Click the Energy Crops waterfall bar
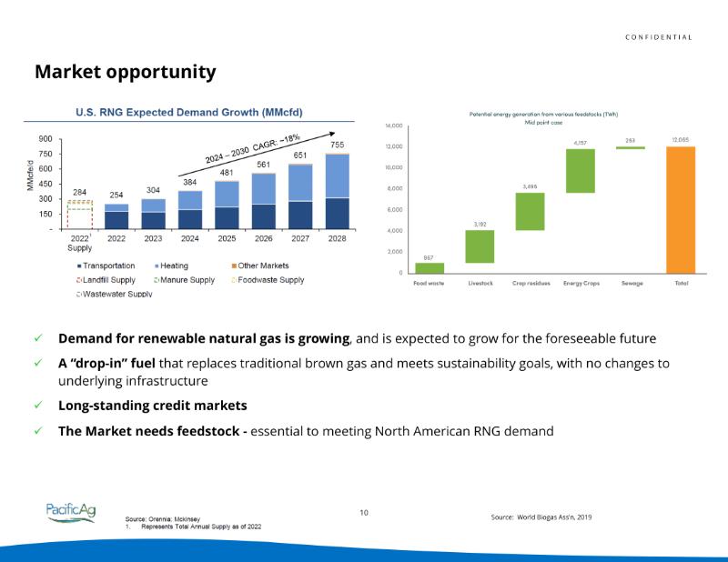The height and width of the screenshot is (562, 728). pyautogui.click(x=580, y=171)
